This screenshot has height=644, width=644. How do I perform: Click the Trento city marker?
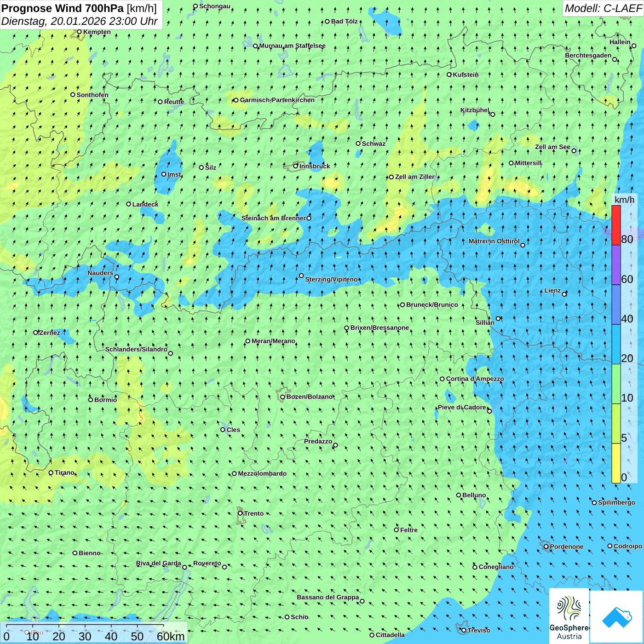point(240,513)
